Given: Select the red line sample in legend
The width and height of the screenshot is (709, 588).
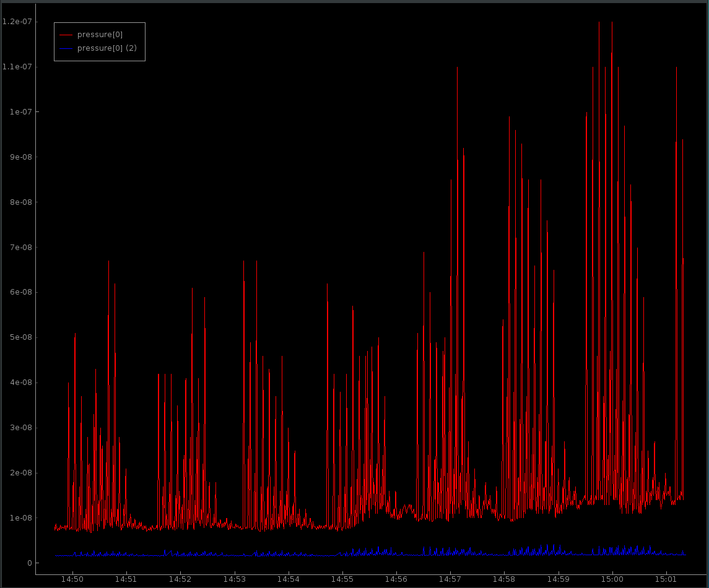Looking at the screenshot, I should pyautogui.click(x=66, y=35).
